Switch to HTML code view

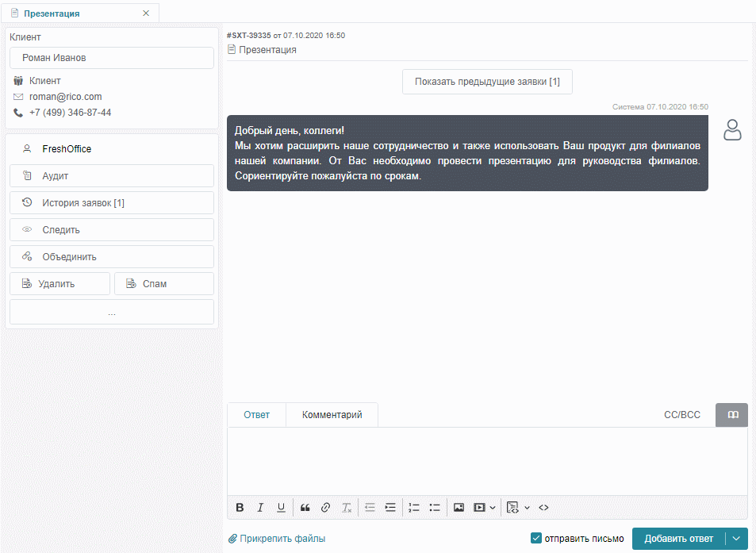click(544, 507)
